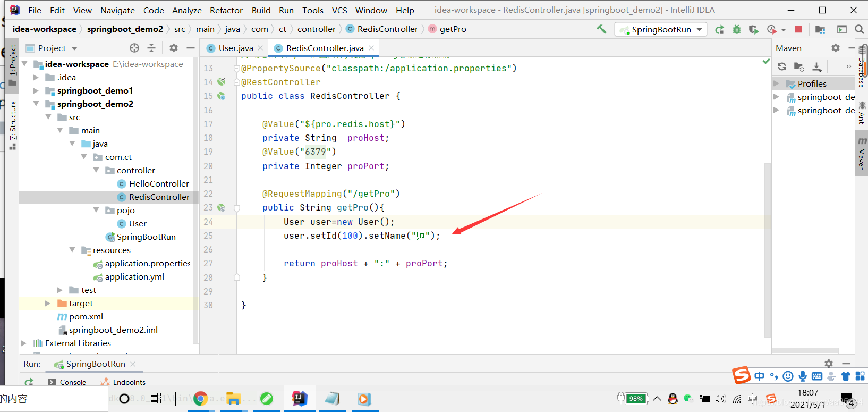The height and width of the screenshot is (412, 868).
Task: Click RedisController breadcrumb in navigation bar
Action: [x=382, y=29]
